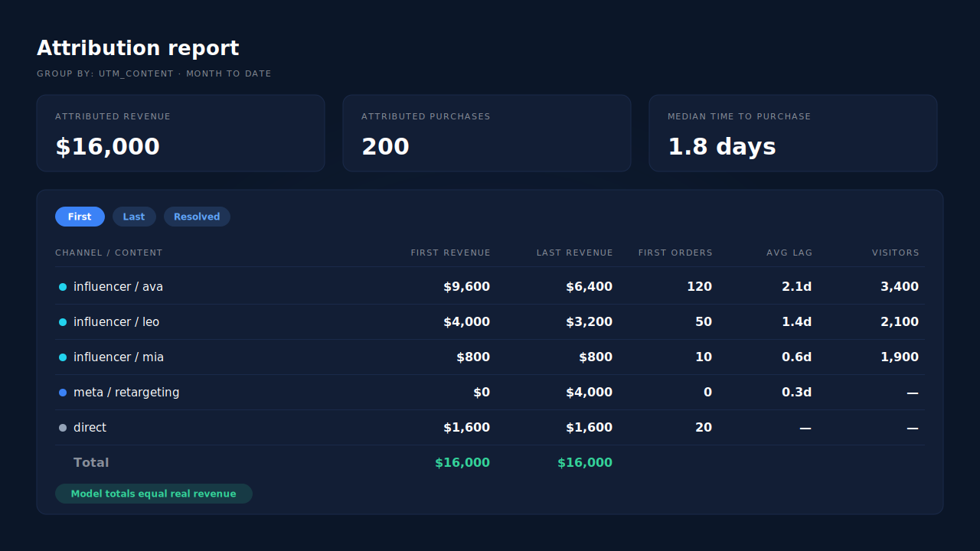This screenshot has width=980, height=551.
Task: Click the 2,100 visitors value for leo
Action: point(900,322)
